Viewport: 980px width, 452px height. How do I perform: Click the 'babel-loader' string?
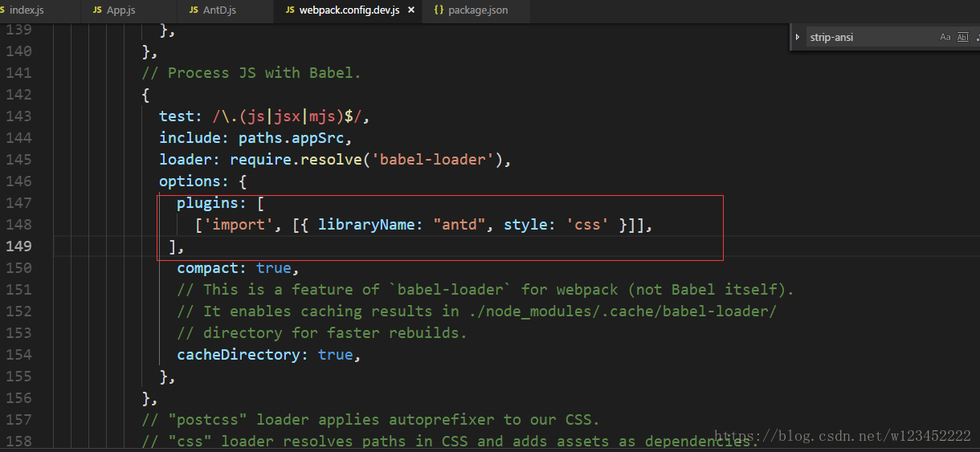pos(433,160)
